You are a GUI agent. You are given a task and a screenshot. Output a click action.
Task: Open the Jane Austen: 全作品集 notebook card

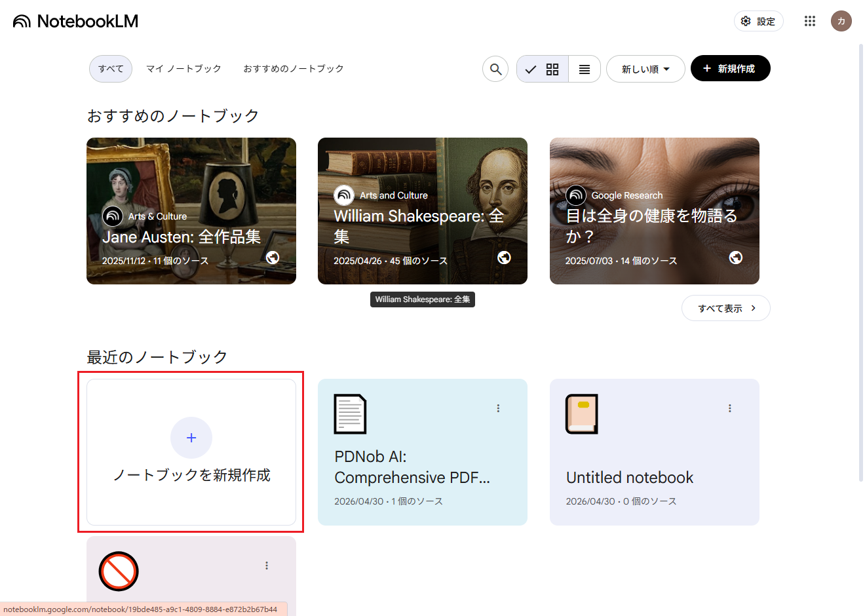pos(191,211)
